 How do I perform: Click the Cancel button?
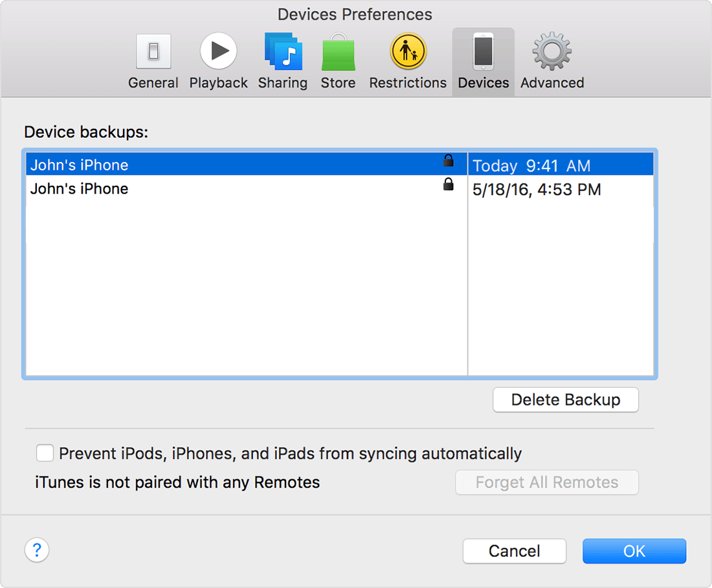514,551
